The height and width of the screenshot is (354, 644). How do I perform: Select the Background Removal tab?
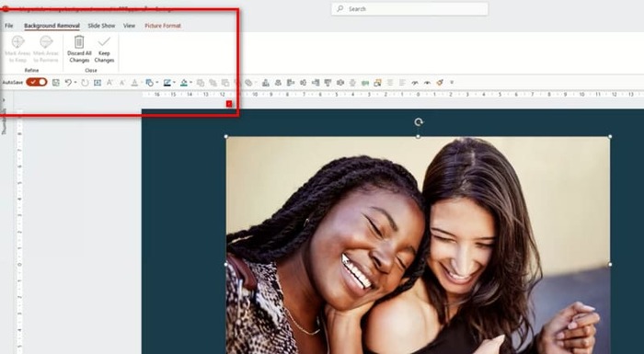pos(52,26)
